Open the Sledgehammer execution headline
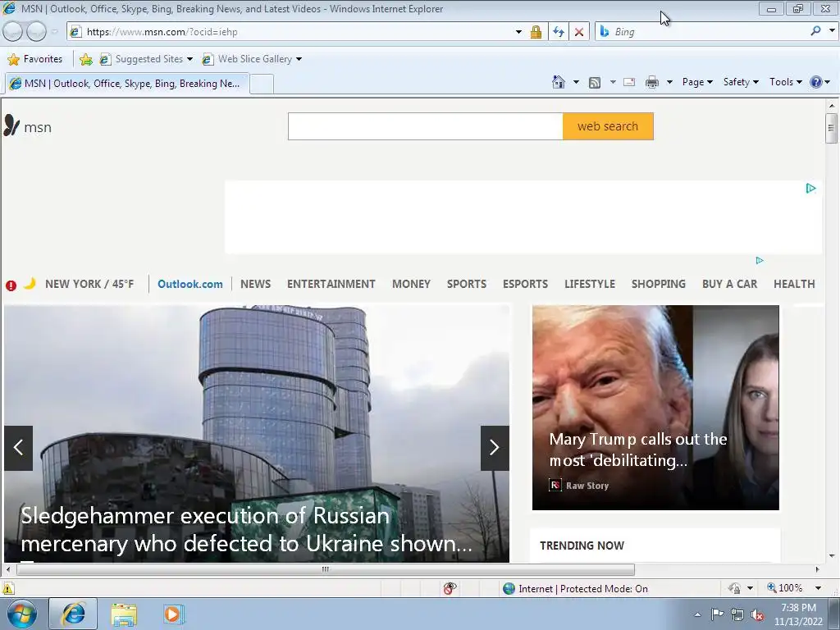This screenshot has width=840, height=630. pyautogui.click(x=246, y=530)
